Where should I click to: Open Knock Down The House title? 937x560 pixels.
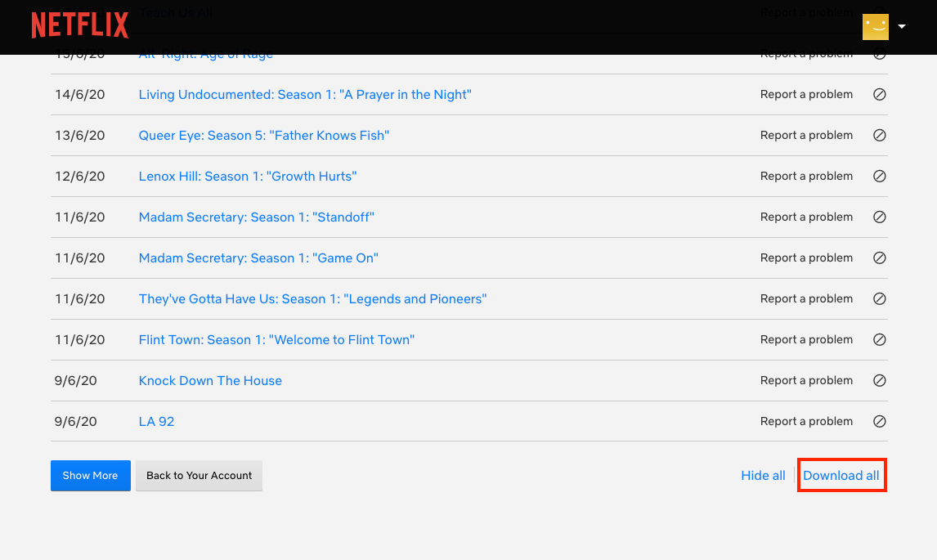(210, 381)
